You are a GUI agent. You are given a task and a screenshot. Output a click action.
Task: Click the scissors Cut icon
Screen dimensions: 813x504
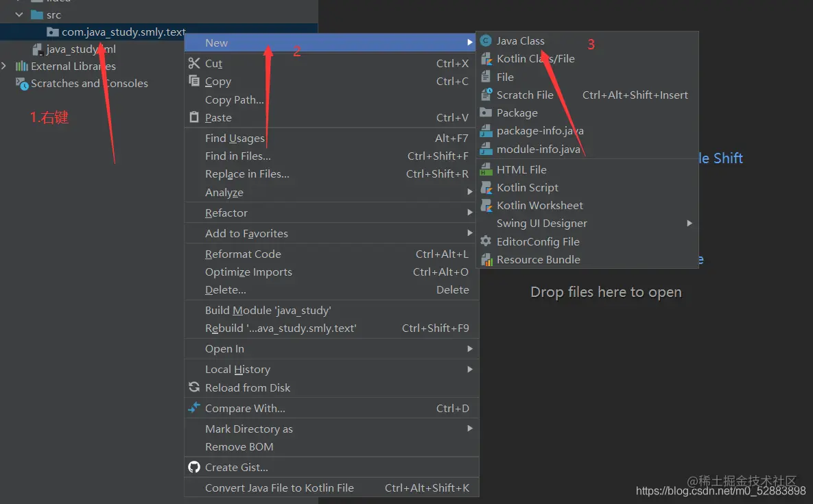pos(194,63)
